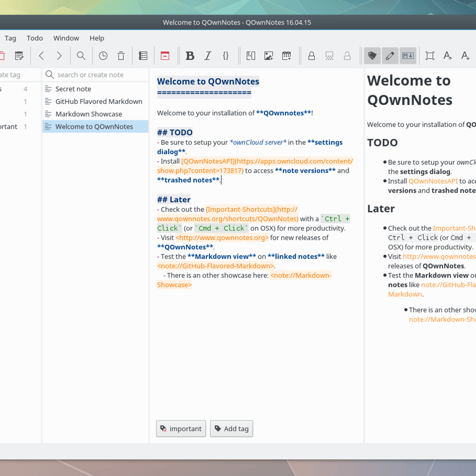Select the Welcome to QOwnNotes note
The width and height of the screenshot is (476, 476).
[x=95, y=127]
